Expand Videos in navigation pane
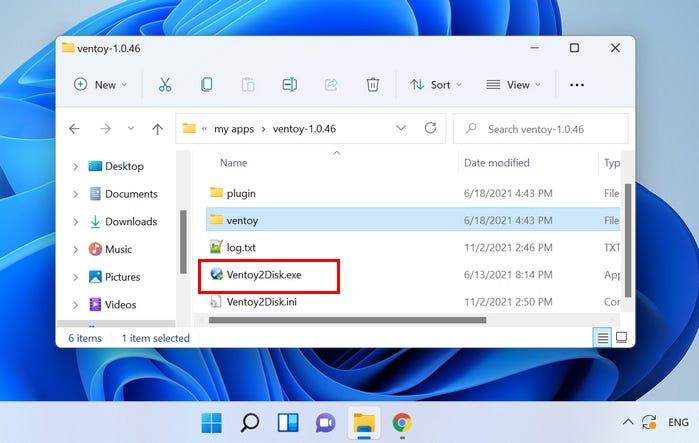 [75, 305]
